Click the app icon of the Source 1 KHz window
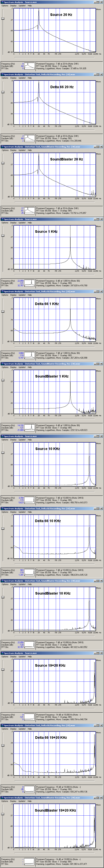The image size is (104, 868). 2,219
